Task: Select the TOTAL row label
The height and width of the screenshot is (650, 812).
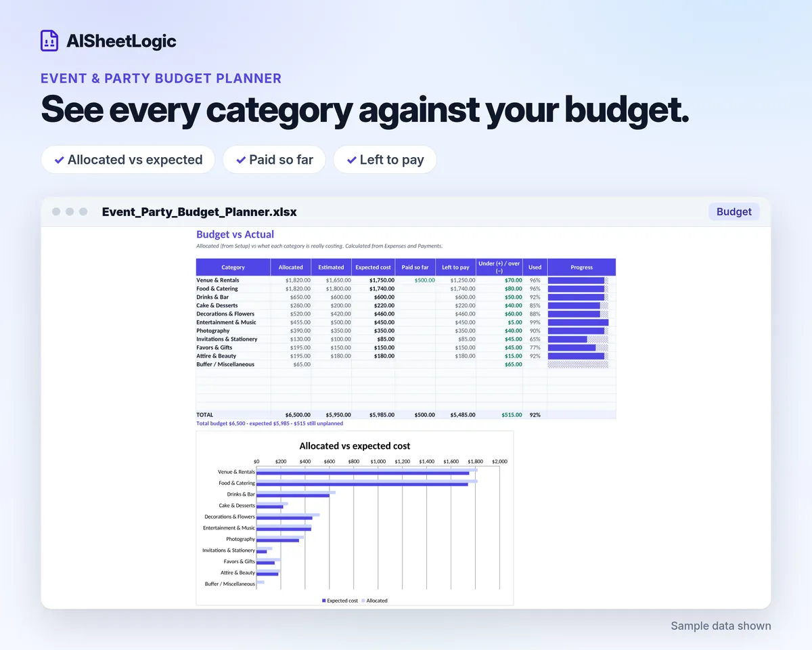Action: (x=204, y=414)
